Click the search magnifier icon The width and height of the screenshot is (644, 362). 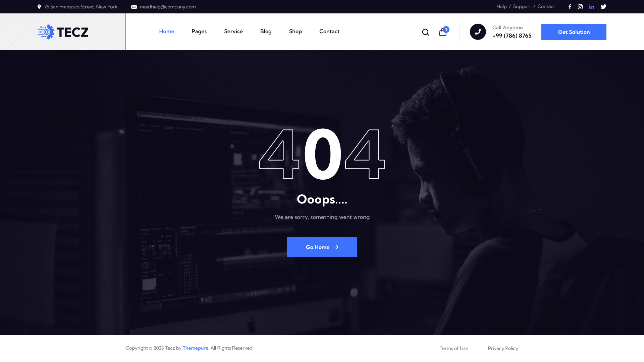click(425, 32)
